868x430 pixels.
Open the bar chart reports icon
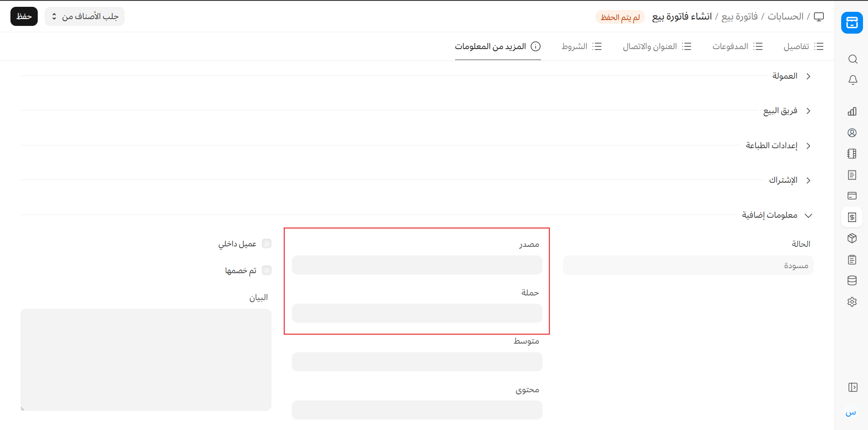852,111
